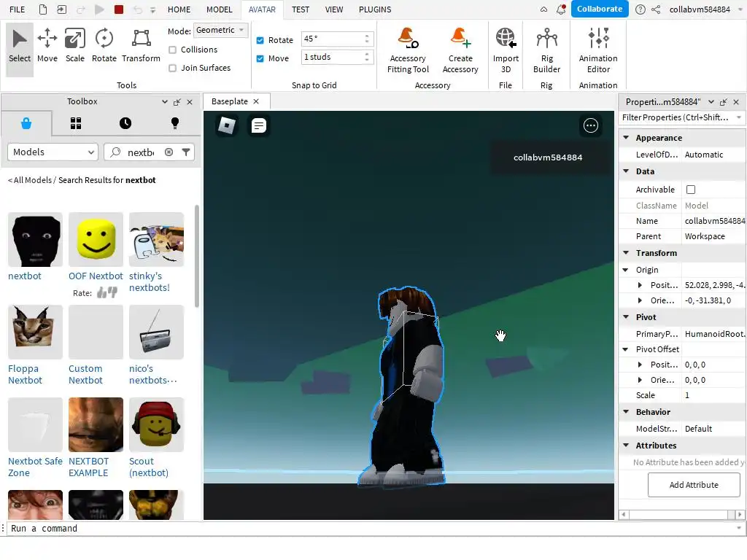The image size is (747, 560).
Task: Disable Rotate snap checkbox
Action: point(260,41)
